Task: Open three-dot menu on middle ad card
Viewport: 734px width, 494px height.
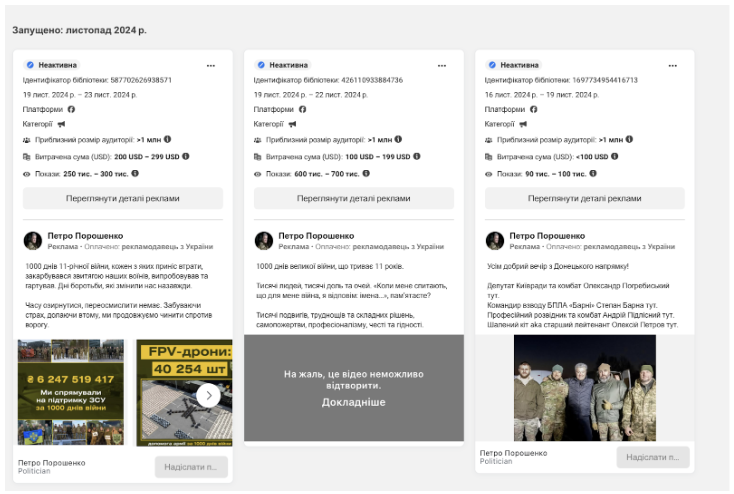Action: coord(442,65)
